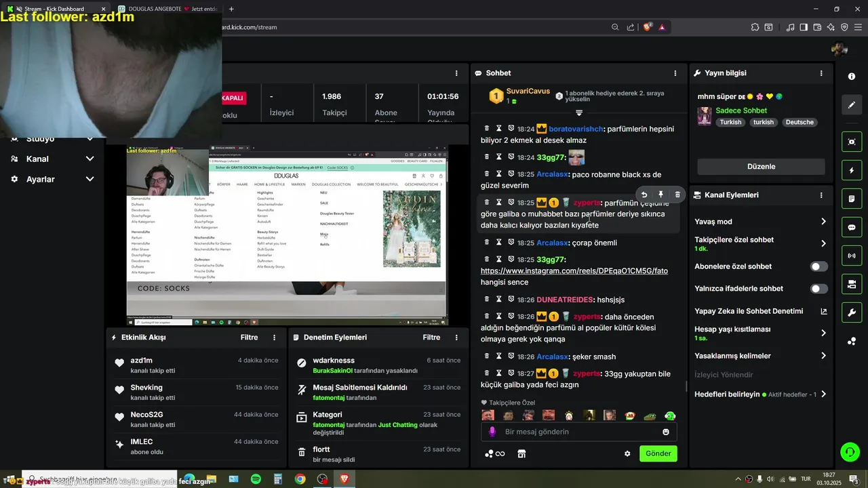Open chat settings gear icon
868x488 pixels.
pyautogui.click(x=627, y=453)
